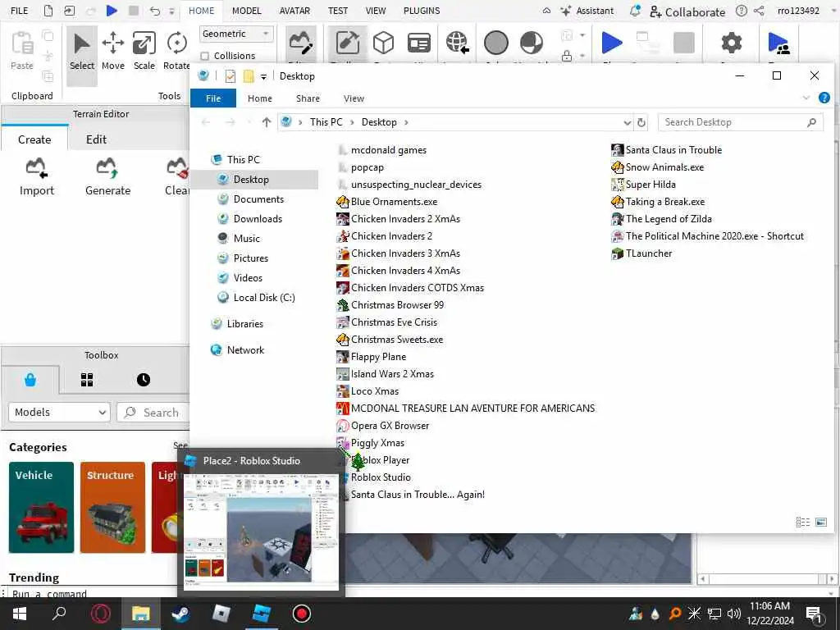Select Downloads in navigation pane
This screenshot has width=840, height=630.
click(x=257, y=218)
